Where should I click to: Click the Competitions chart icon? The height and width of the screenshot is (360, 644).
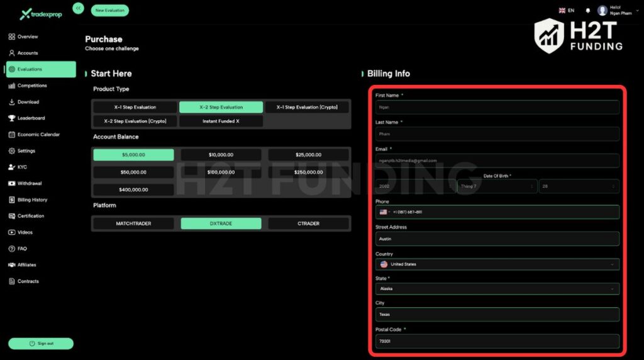point(11,86)
